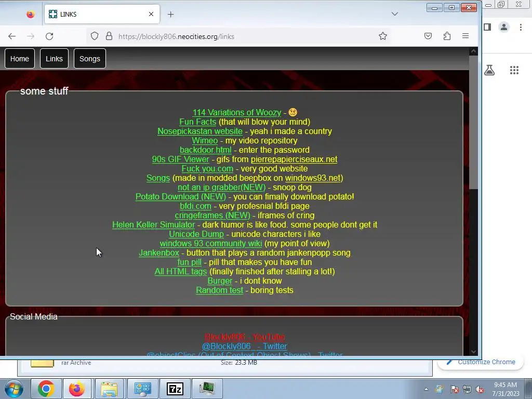Go back using Firefox back arrow
Image resolution: width=532 pixels, height=399 pixels.
[12, 36]
